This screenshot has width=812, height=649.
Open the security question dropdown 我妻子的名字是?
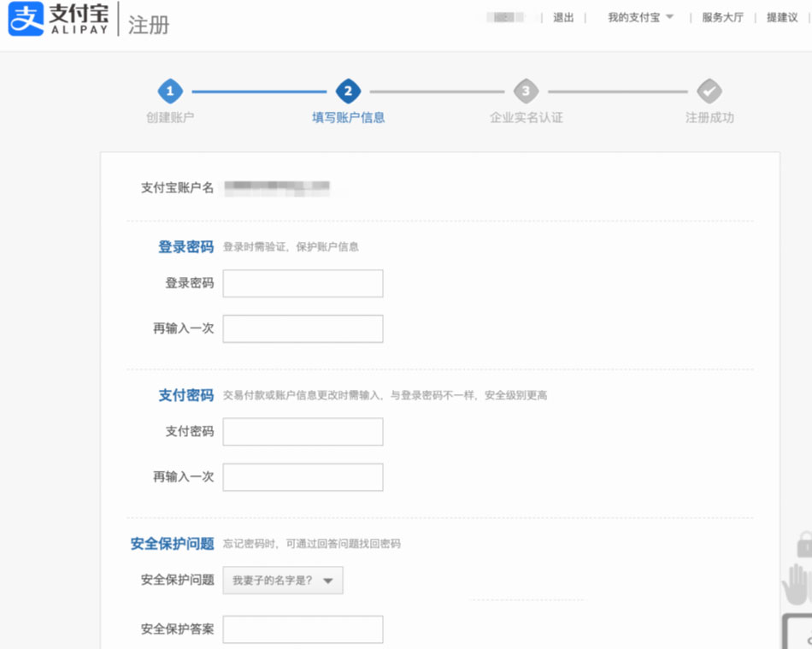pos(282,580)
